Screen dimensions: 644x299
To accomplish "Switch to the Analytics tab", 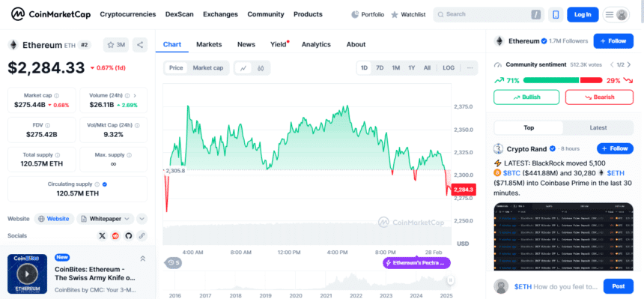I will coord(316,44).
